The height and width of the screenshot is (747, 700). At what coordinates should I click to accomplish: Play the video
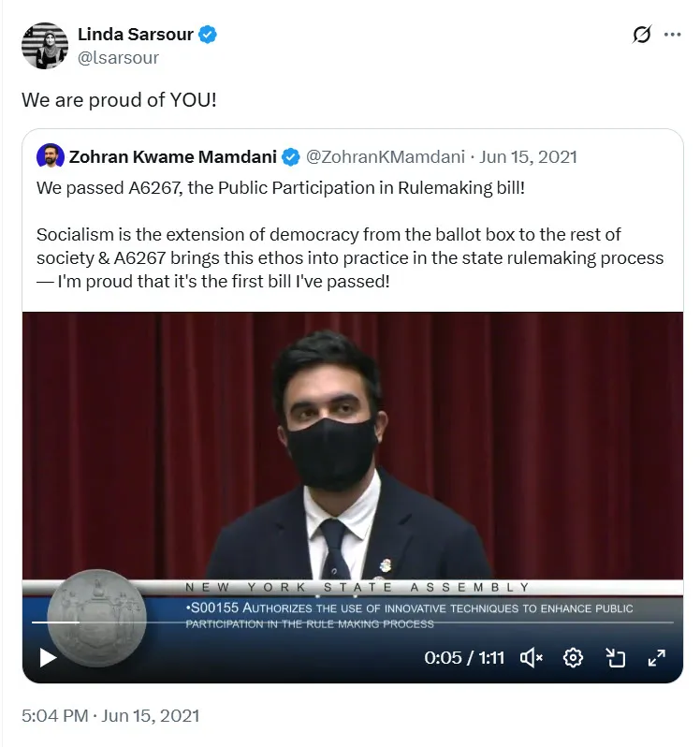[48, 657]
